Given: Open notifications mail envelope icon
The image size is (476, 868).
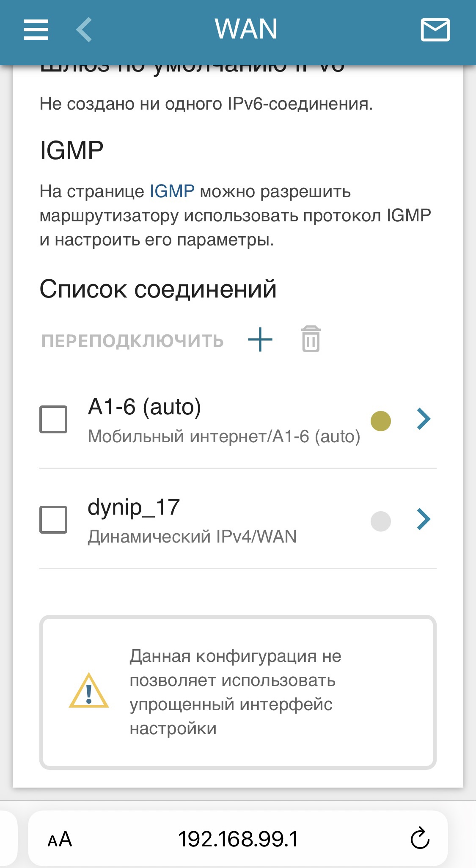Looking at the screenshot, I should pos(435,30).
